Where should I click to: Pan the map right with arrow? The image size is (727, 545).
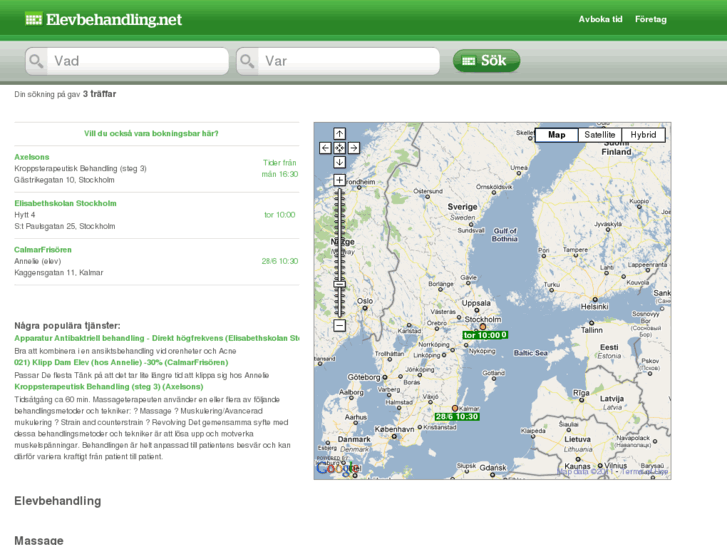[354, 148]
